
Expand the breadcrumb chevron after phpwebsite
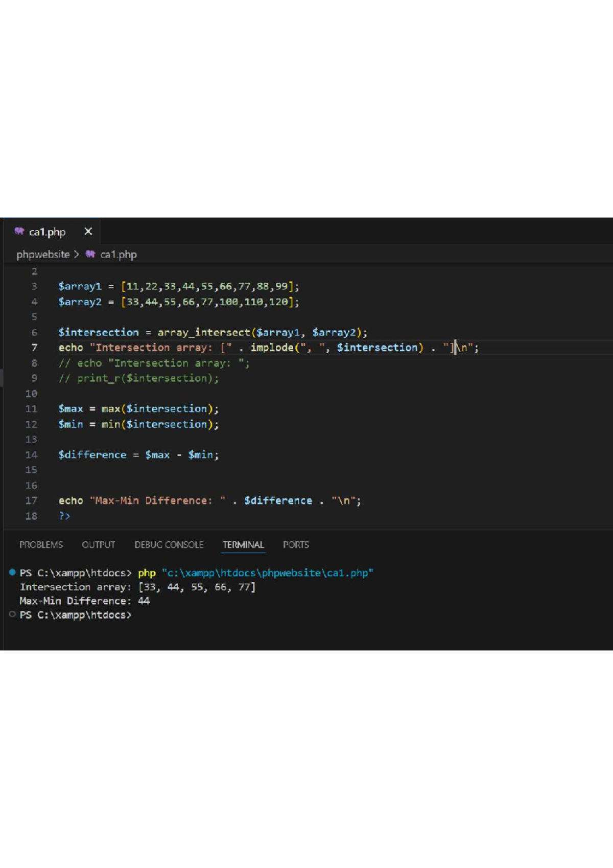click(77, 254)
